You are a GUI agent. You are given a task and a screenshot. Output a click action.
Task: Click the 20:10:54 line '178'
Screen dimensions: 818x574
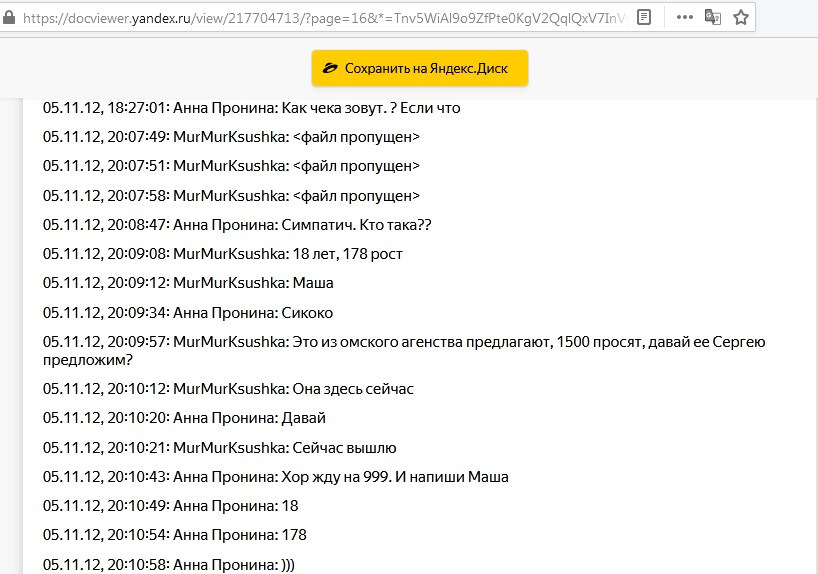[175, 535]
